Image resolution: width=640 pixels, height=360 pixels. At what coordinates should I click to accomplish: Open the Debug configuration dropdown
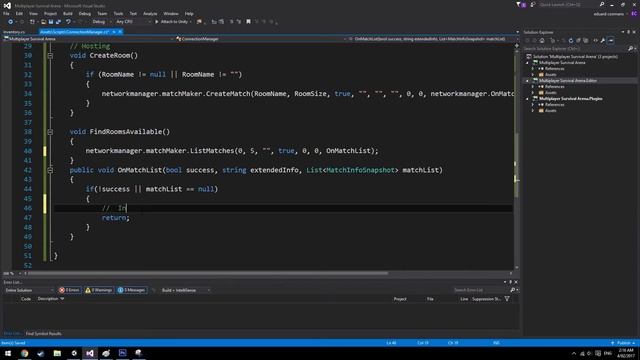pos(101,22)
